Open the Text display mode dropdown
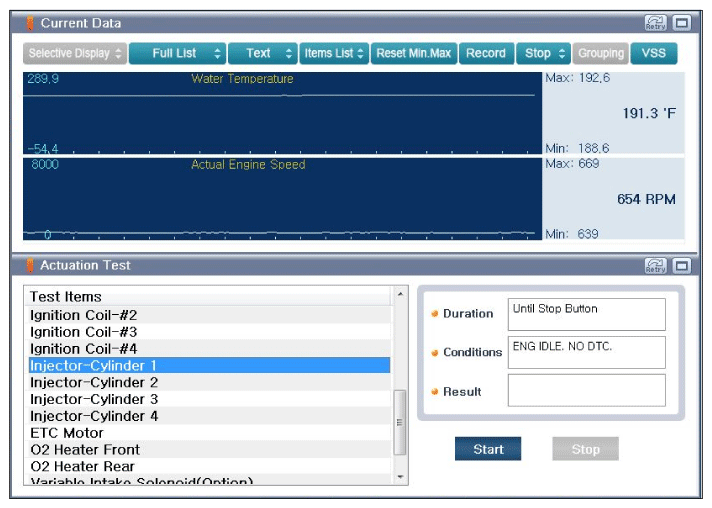The image size is (712, 508). pos(263,54)
